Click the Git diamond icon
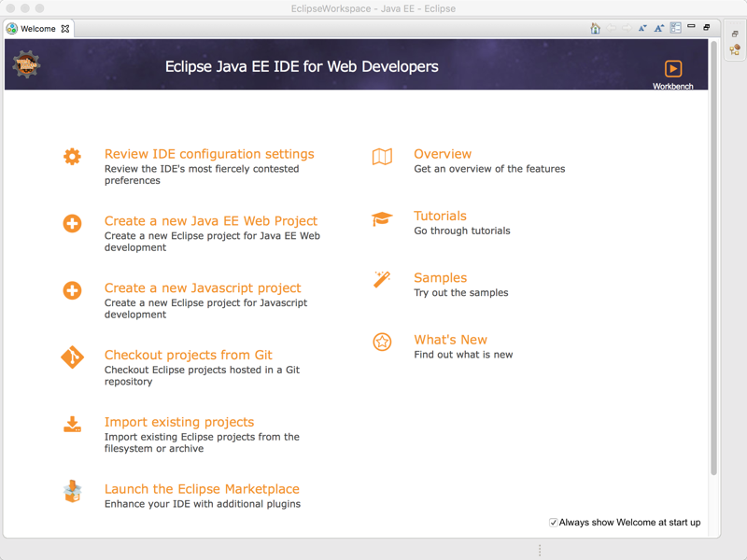 pyautogui.click(x=73, y=357)
